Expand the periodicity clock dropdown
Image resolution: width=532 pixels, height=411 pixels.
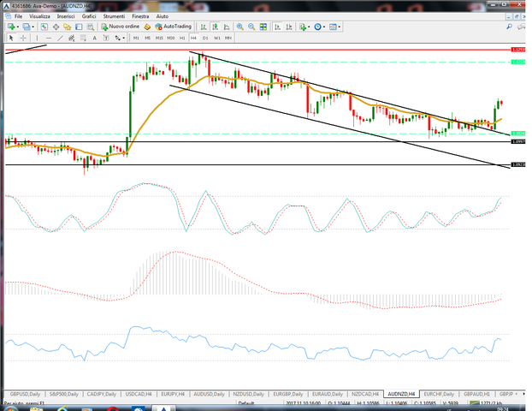pos(324,27)
